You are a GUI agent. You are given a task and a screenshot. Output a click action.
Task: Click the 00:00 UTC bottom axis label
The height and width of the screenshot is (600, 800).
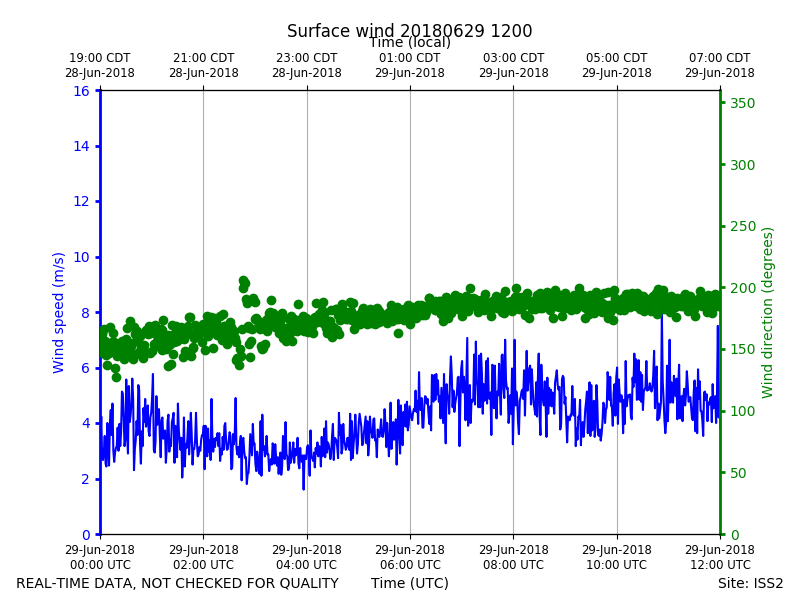click(100, 557)
